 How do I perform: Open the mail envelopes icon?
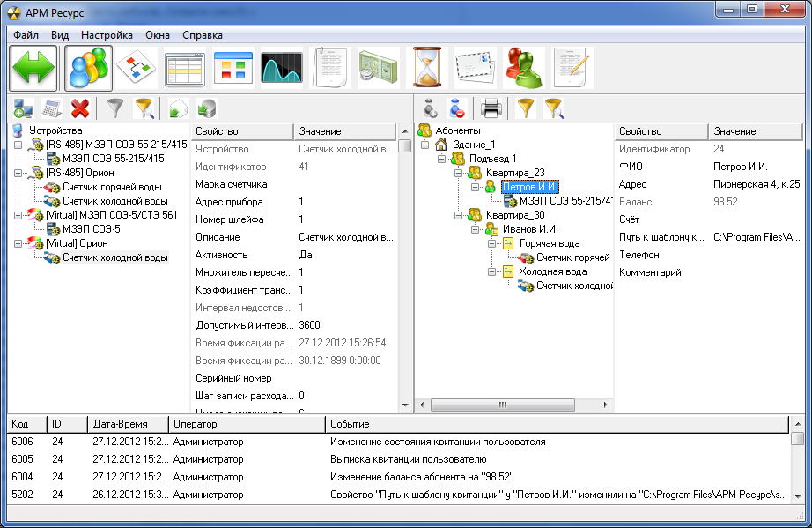click(476, 68)
